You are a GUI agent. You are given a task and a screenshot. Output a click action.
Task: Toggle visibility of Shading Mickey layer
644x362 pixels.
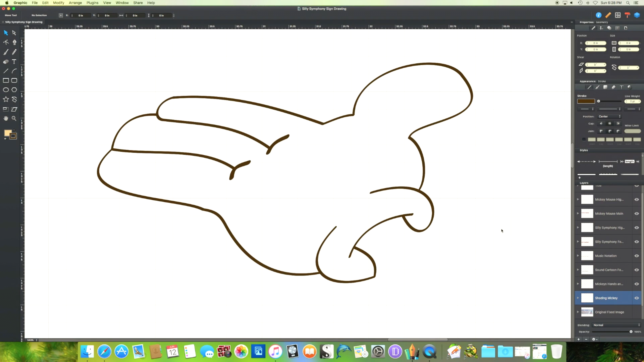tap(637, 298)
